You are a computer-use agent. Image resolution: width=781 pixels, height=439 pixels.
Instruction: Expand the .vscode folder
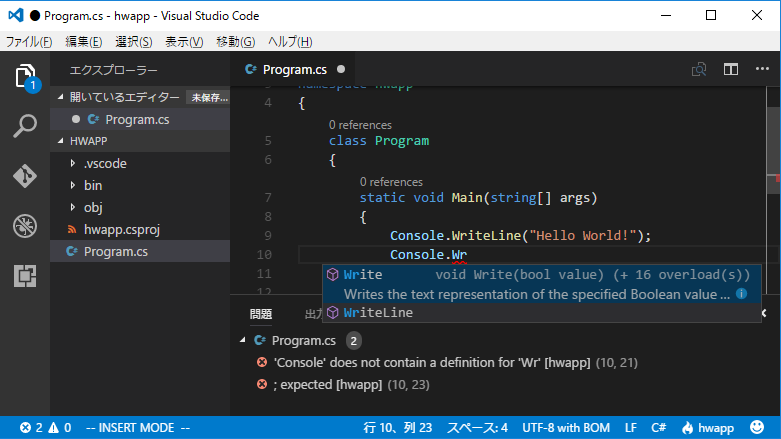click(x=104, y=163)
